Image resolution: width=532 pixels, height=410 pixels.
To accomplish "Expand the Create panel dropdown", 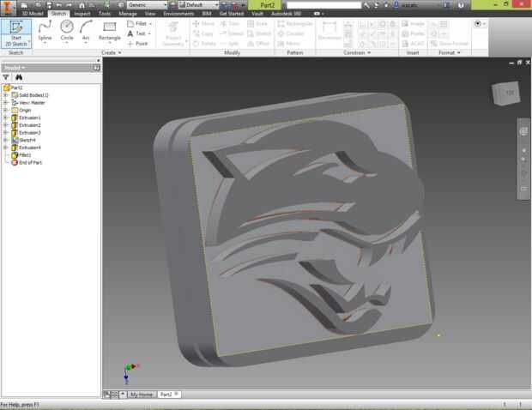I will click(x=112, y=52).
